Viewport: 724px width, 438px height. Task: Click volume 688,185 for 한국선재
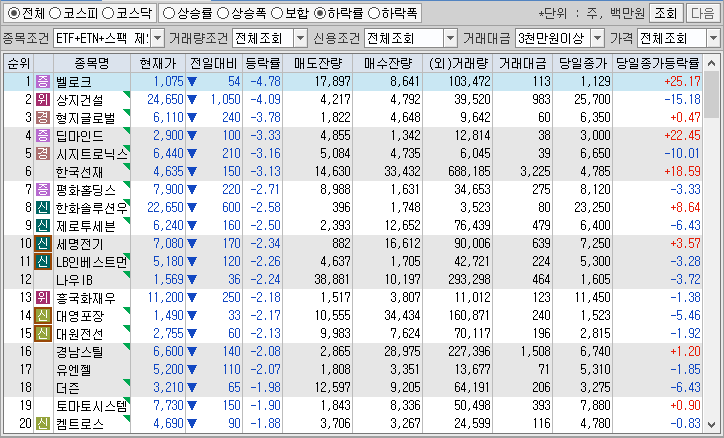(x=469, y=172)
